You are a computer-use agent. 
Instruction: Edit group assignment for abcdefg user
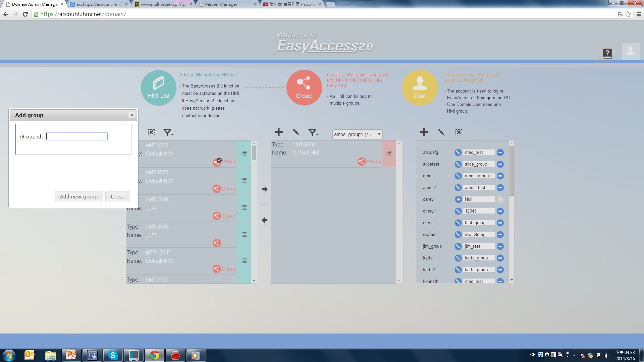pyautogui.click(x=458, y=153)
